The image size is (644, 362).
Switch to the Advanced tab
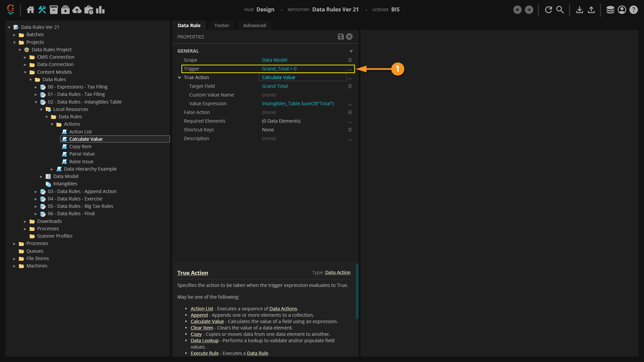(254, 25)
